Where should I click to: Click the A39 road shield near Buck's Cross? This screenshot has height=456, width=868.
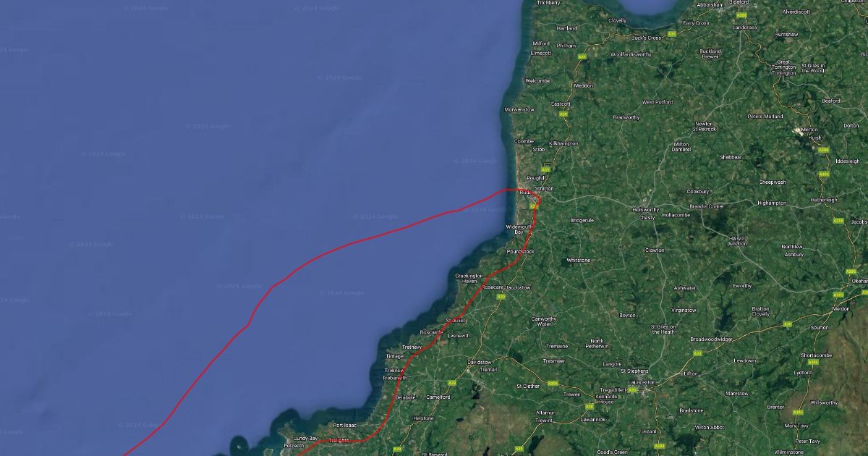[x=673, y=33]
